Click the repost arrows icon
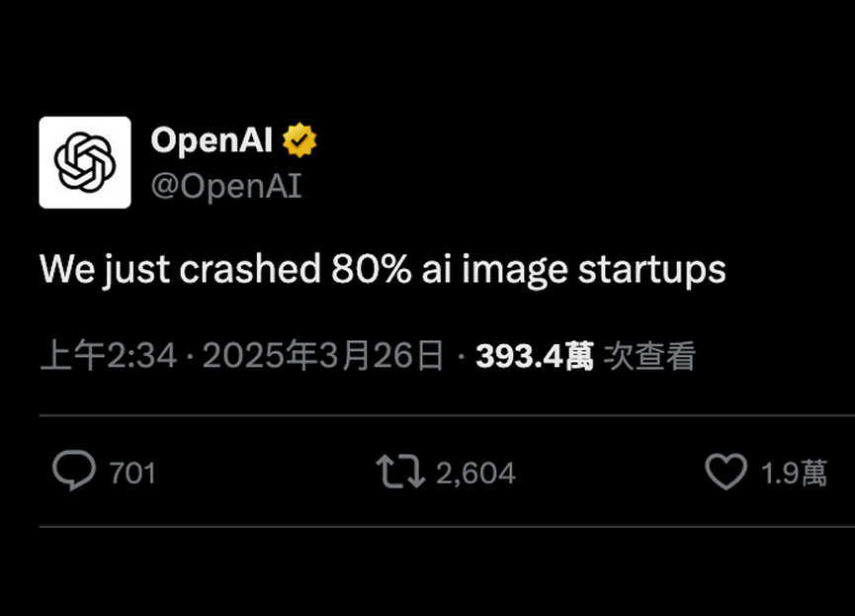 tap(400, 472)
